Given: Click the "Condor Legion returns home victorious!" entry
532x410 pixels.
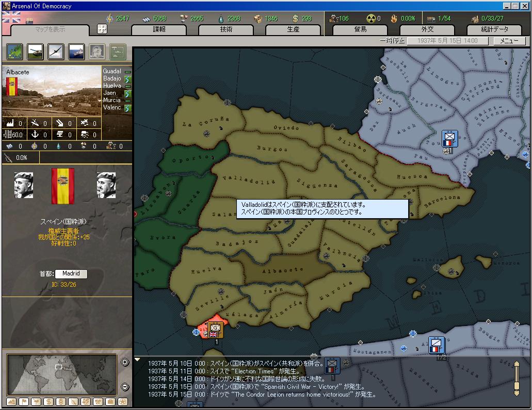Looking at the screenshot, I should point(262,395).
